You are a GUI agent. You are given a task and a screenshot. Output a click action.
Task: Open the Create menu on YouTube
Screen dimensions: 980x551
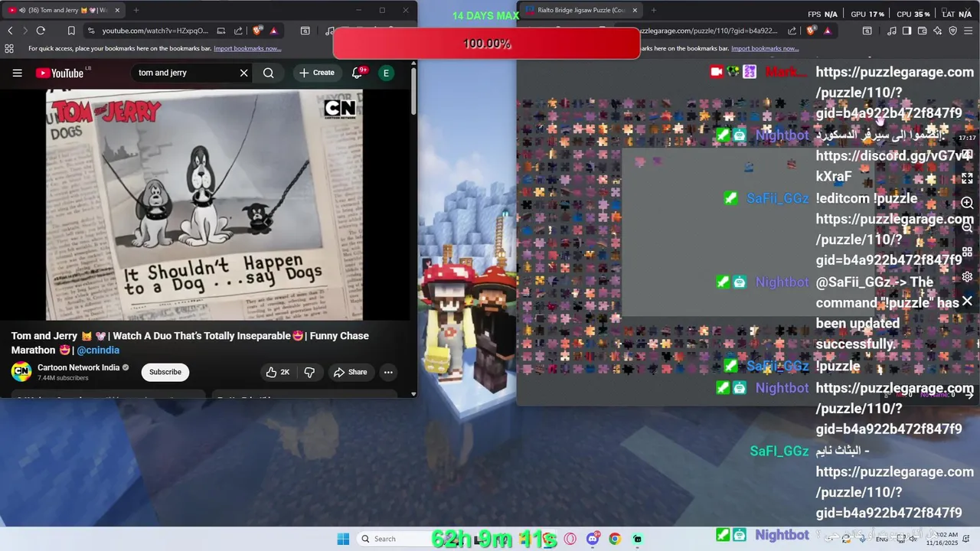pos(317,73)
